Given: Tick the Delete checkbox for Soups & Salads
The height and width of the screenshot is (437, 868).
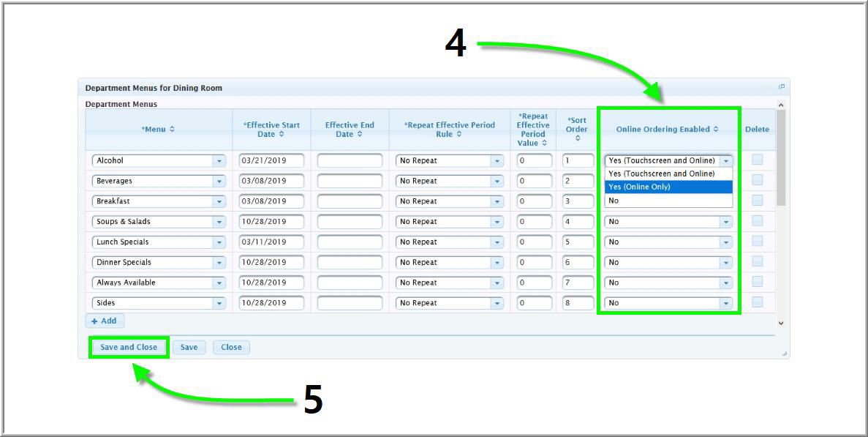Looking at the screenshot, I should click(x=757, y=221).
